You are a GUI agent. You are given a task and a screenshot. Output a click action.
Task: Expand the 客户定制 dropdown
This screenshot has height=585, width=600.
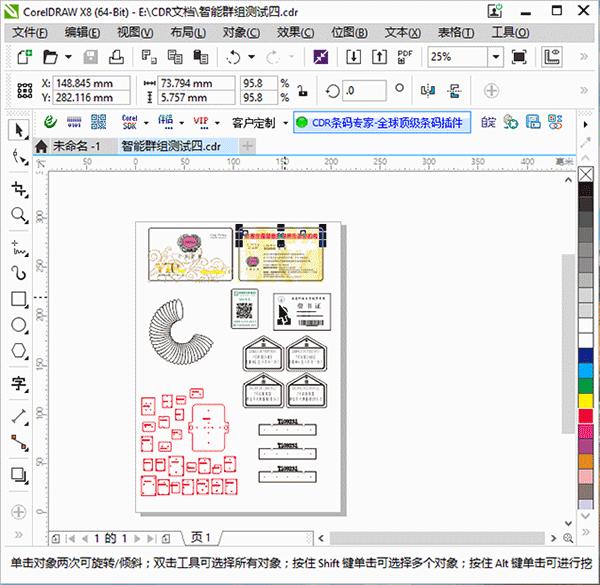[285, 123]
